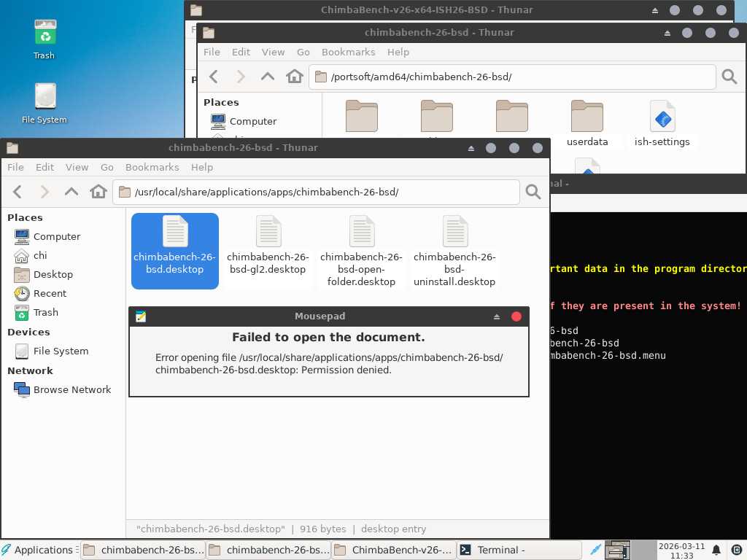Click search icon in /portsoft Thunar window

pyautogui.click(x=729, y=77)
